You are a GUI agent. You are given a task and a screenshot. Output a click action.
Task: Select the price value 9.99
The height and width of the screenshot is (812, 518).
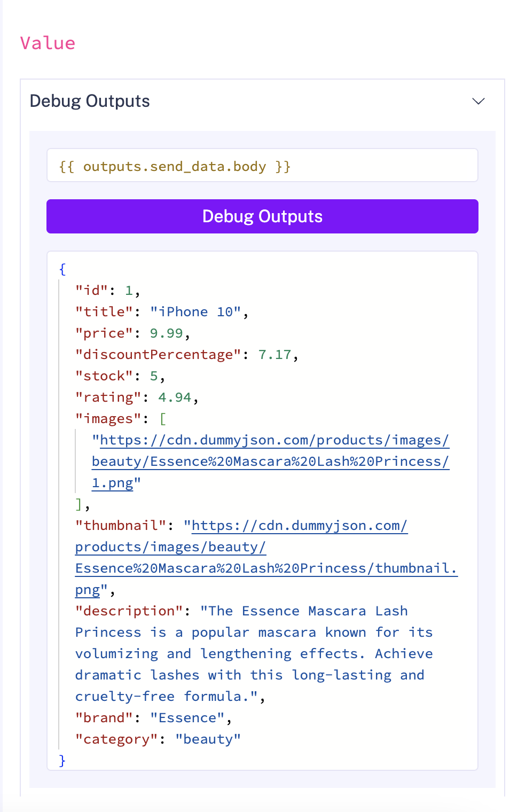[x=166, y=333]
